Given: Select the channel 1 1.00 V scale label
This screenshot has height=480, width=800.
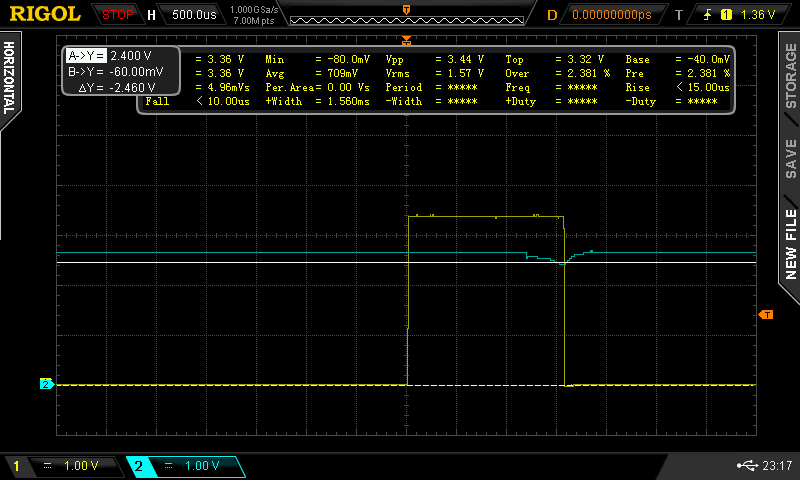Looking at the screenshot, I should tap(81, 466).
